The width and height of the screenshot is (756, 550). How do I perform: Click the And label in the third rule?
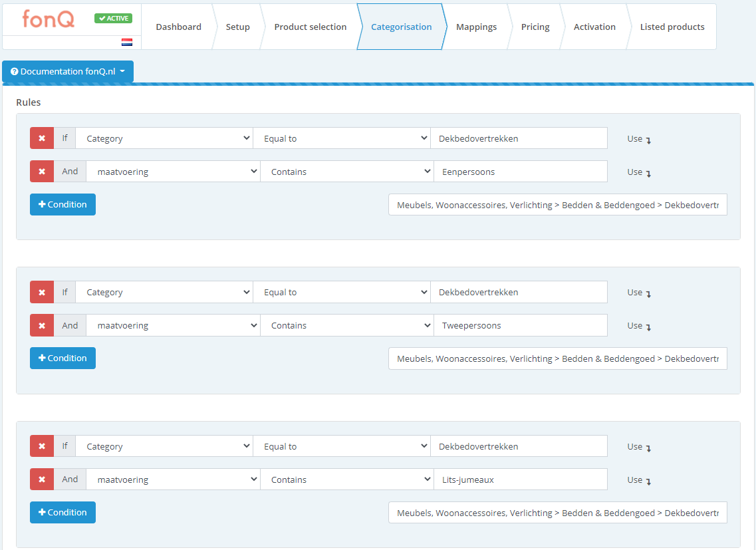tap(70, 479)
